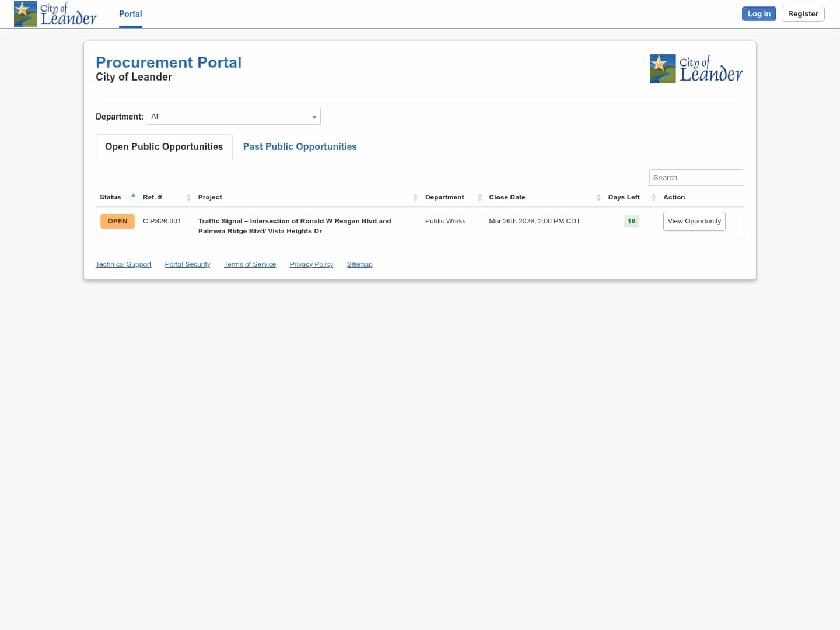Click inside the Search field
This screenshot has height=630, width=840.
696,177
